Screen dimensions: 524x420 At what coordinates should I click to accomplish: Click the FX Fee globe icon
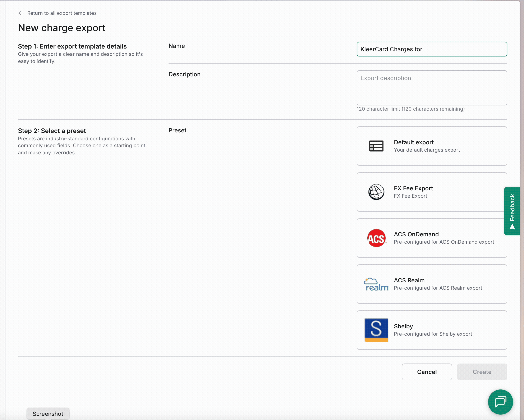(376, 192)
